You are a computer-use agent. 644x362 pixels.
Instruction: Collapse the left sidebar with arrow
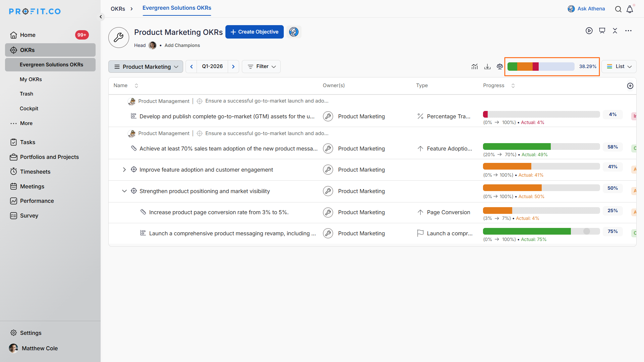[101, 17]
